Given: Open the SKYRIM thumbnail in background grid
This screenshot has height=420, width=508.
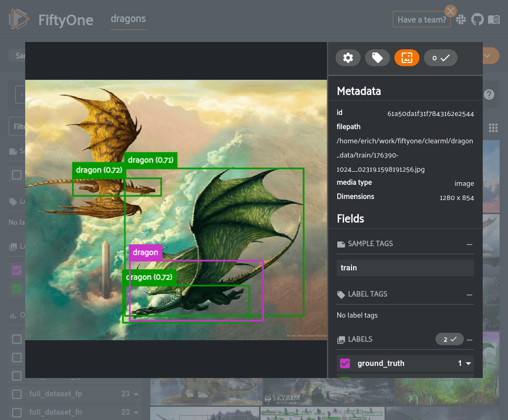Looking at the screenshot, I should point(329,392).
